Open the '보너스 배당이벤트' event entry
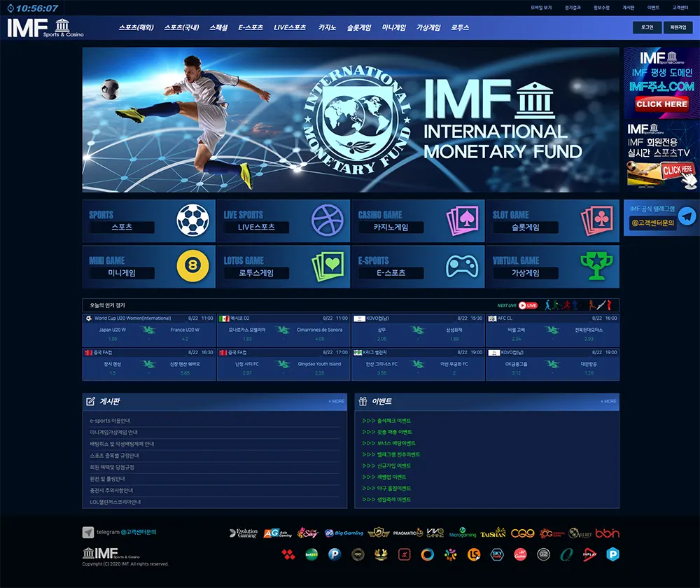700x588 pixels. [x=388, y=443]
